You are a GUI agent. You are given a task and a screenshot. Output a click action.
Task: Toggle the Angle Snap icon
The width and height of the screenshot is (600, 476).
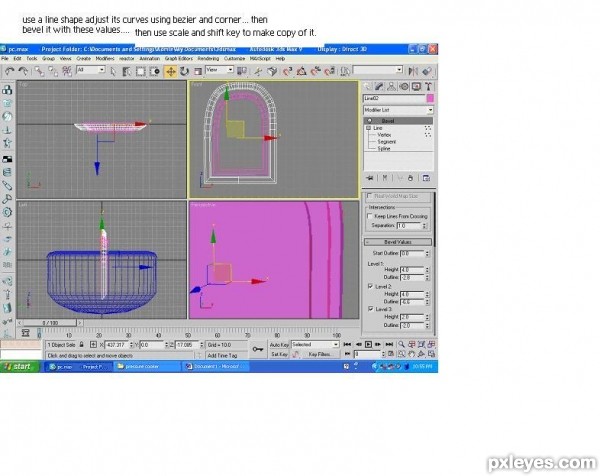coord(302,71)
